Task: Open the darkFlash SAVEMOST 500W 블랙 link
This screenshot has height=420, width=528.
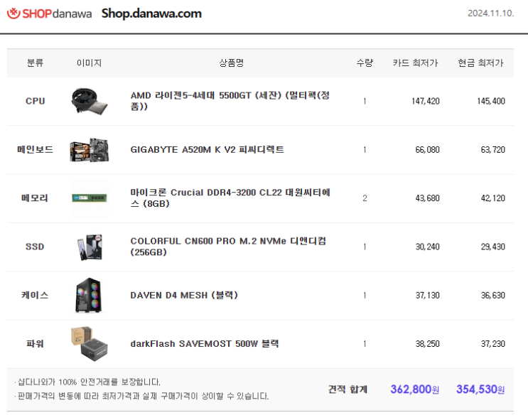Action: pos(205,343)
